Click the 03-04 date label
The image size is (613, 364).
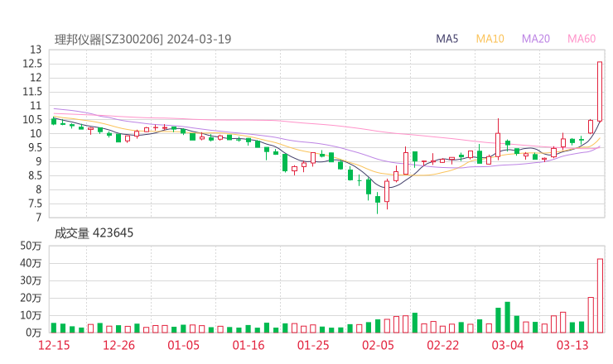click(508, 345)
